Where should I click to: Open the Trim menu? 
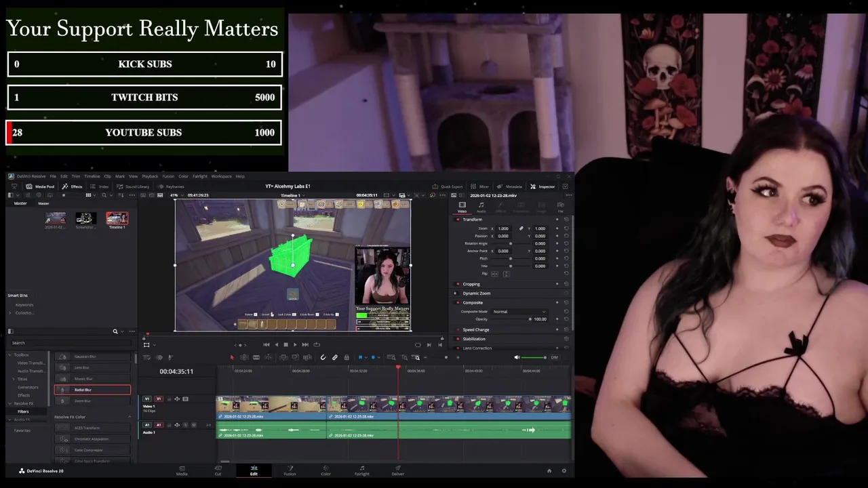76,176
